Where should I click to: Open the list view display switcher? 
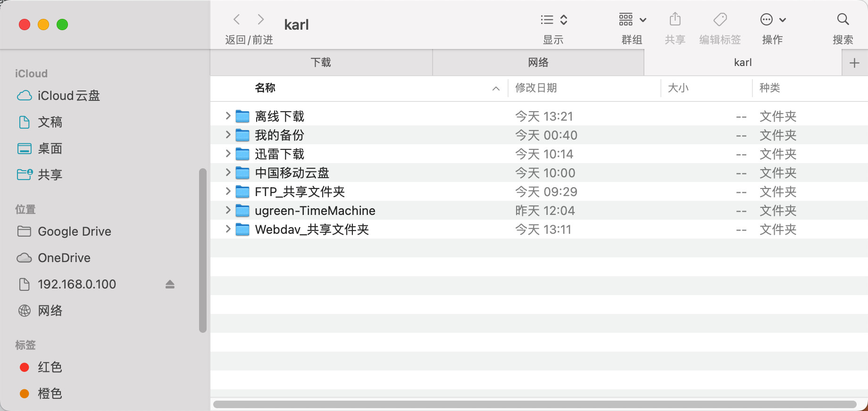coord(554,20)
